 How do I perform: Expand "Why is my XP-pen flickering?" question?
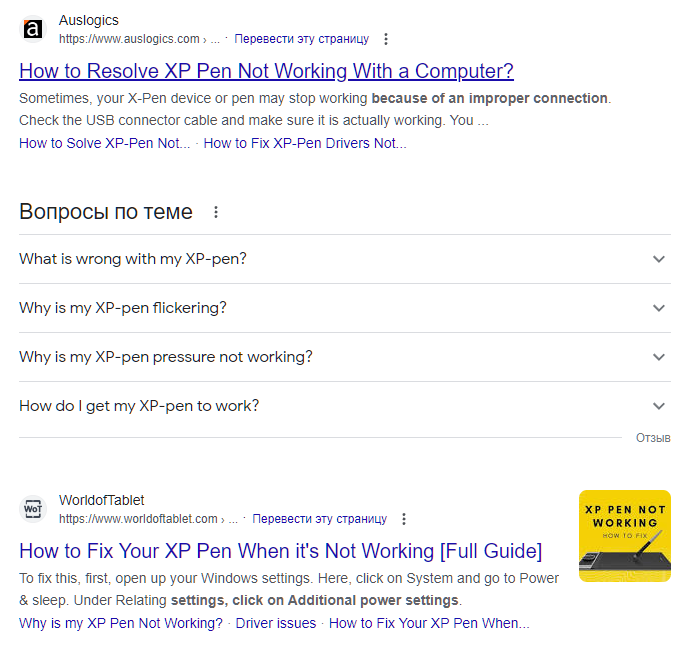345,308
